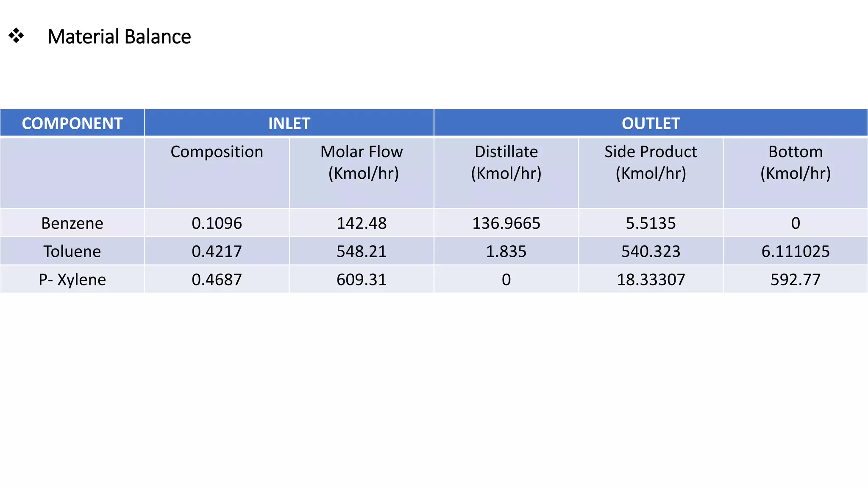Click Toluene's molar flow value 548.21
The height and width of the screenshot is (488, 868).
[x=362, y=251]
